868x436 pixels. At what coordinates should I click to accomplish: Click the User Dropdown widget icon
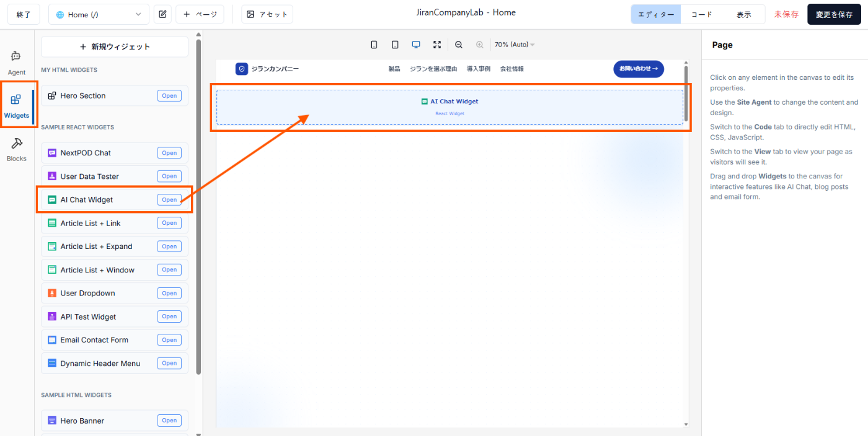(x=52, y=294)
